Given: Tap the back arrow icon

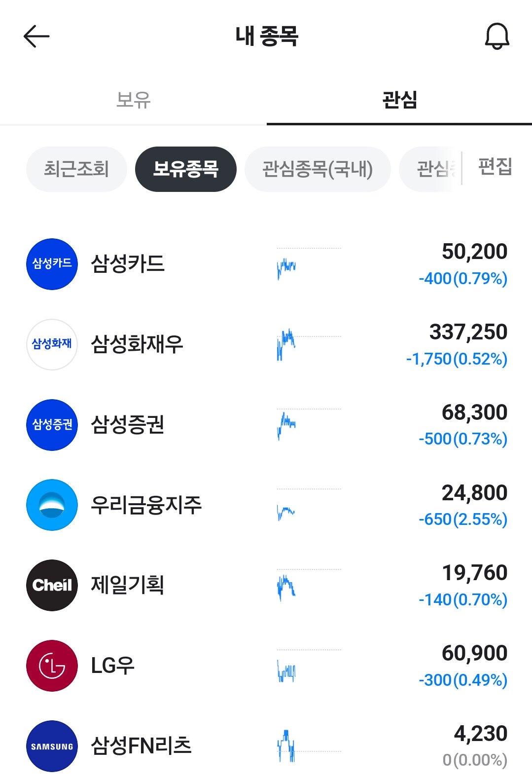Looking at the screenshot, I should [x=36, y=37].
